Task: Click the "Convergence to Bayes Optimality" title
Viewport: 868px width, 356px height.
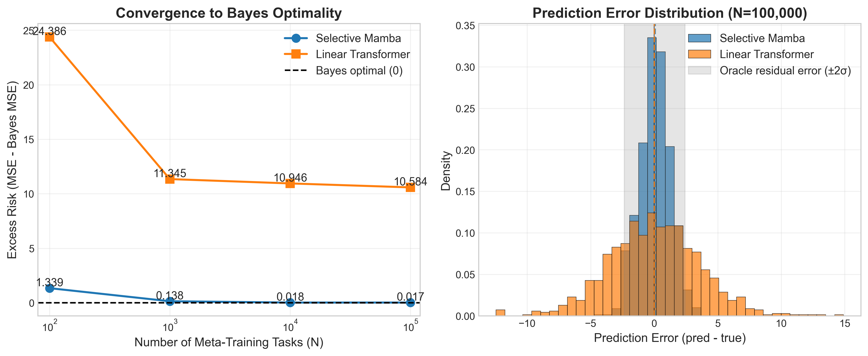Action: pos(229,13)
